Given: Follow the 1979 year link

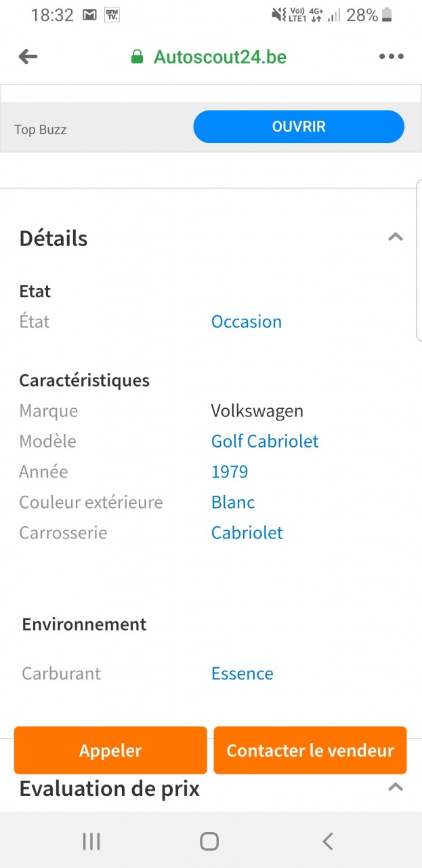Looking at the screenshot, I should pyautogui.click(x=230, y=472).
